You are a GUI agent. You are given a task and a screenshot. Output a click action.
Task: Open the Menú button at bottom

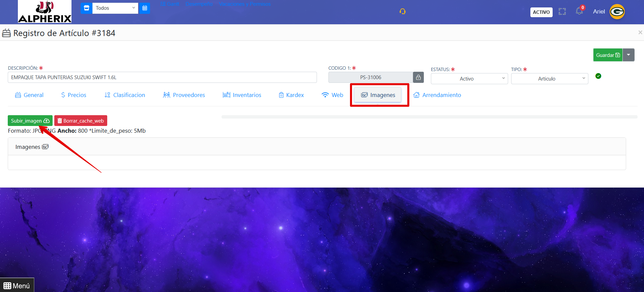pyautogui.click(x=17, y=285)
